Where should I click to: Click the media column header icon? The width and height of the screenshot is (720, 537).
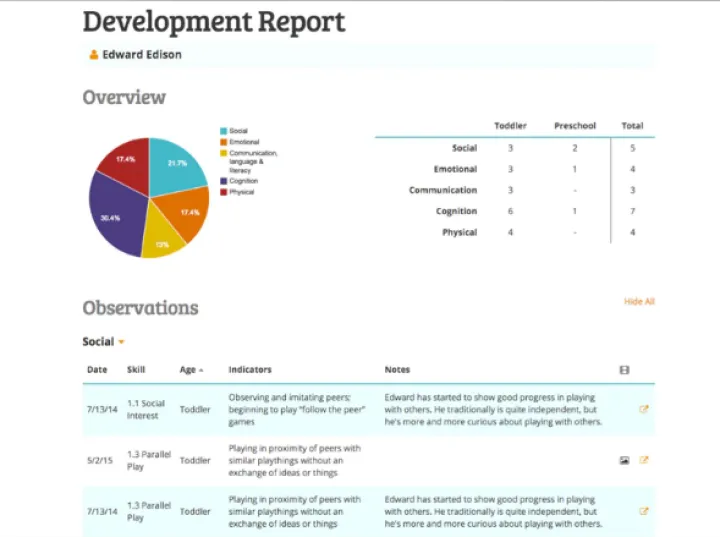(625, 370)
